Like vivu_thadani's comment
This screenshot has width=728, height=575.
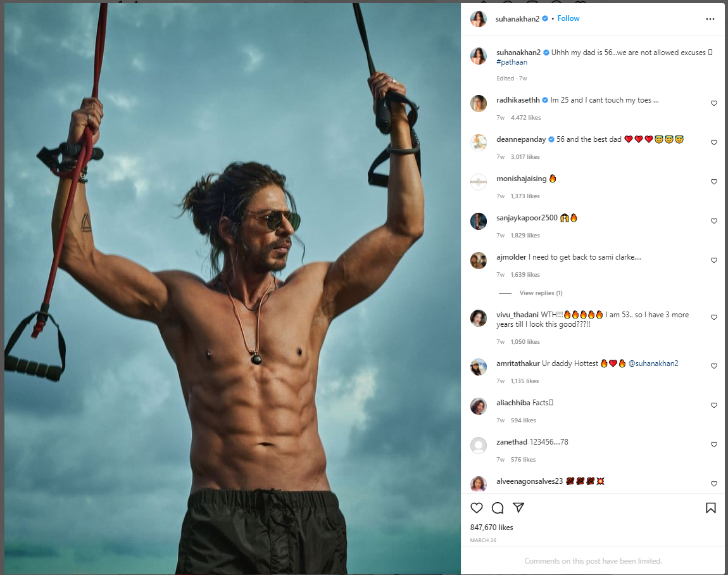coord(714,317)
